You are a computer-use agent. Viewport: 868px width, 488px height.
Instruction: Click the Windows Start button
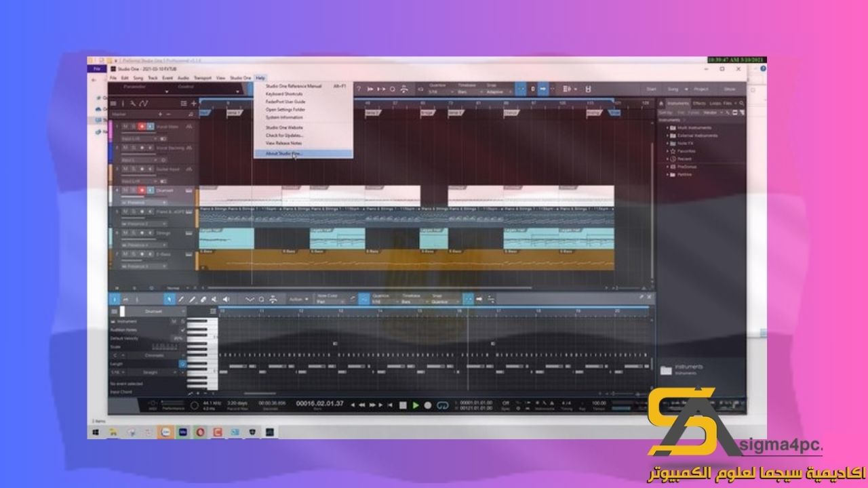tap(96, 431)
